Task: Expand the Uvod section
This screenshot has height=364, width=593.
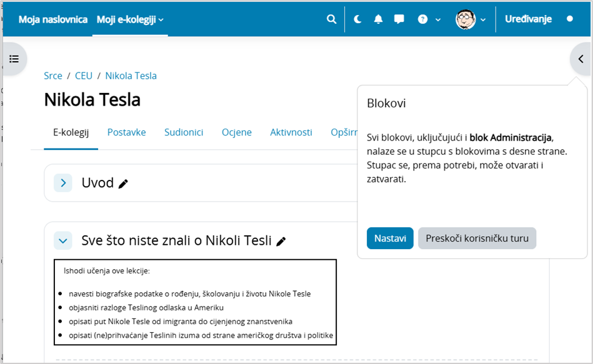Action: pos(63,183)
